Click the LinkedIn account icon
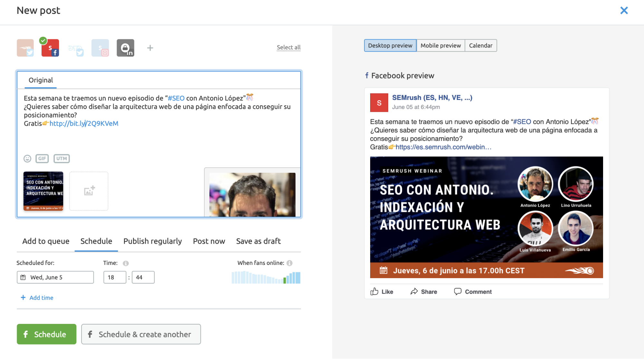The height and width of the screenshot is (359, 644). (x=125, y=48)
